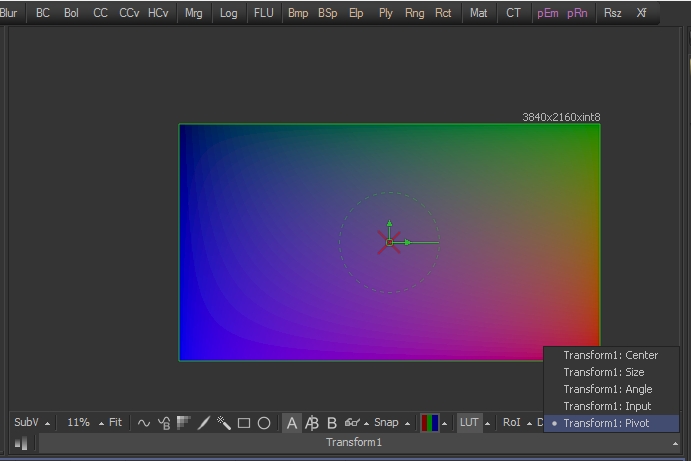Open the RoI options dropdown arrow
Image resolution: width=691 pixels, height=461 pixels.
[x=529, y=424]
